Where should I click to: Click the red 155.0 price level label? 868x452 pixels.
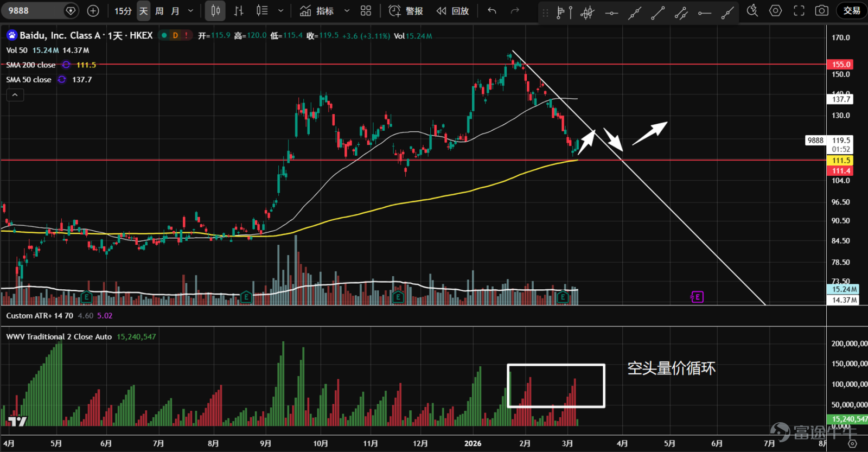click(840, 64)
